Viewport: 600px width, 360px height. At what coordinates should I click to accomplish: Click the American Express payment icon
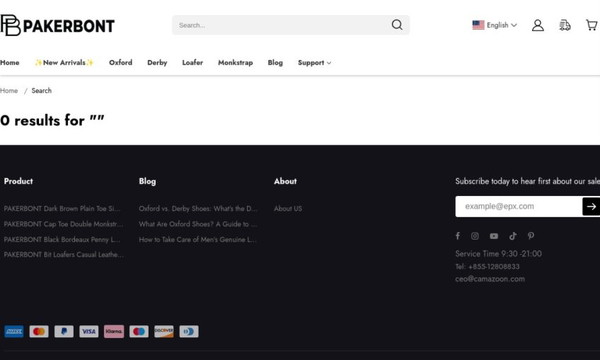(x=14, y=331)
